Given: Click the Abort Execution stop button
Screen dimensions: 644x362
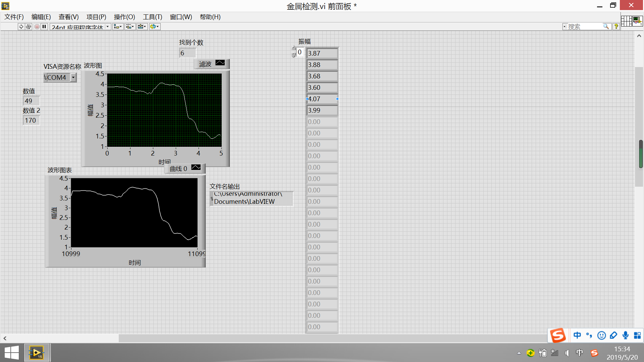Looking at the screenshot, I should (37, 26).
